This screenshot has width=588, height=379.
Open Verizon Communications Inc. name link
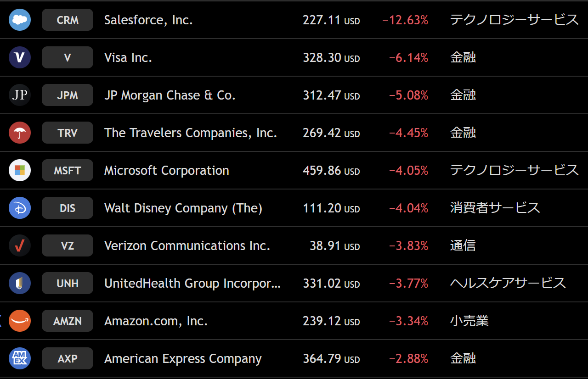pos(187,246)
